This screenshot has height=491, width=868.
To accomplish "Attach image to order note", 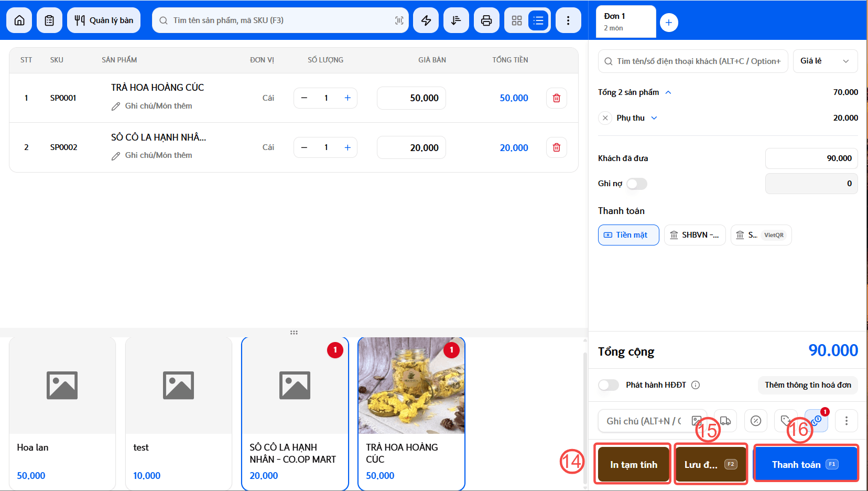I will (696, 421).
